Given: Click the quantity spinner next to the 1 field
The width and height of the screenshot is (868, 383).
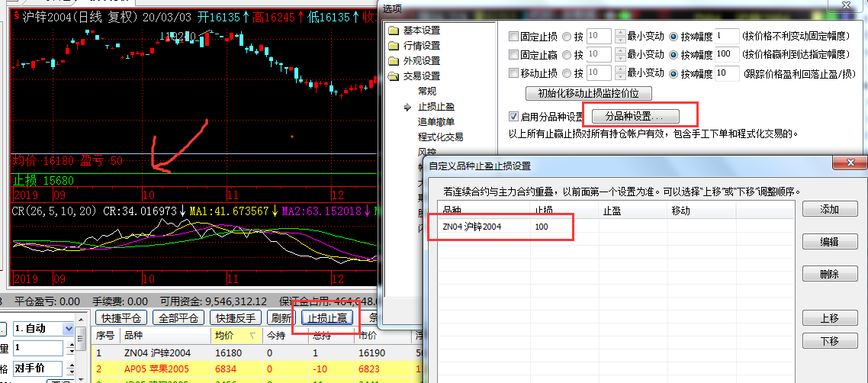Looking at the screenshot, I should pyautogui.click(x=70, y=348).
